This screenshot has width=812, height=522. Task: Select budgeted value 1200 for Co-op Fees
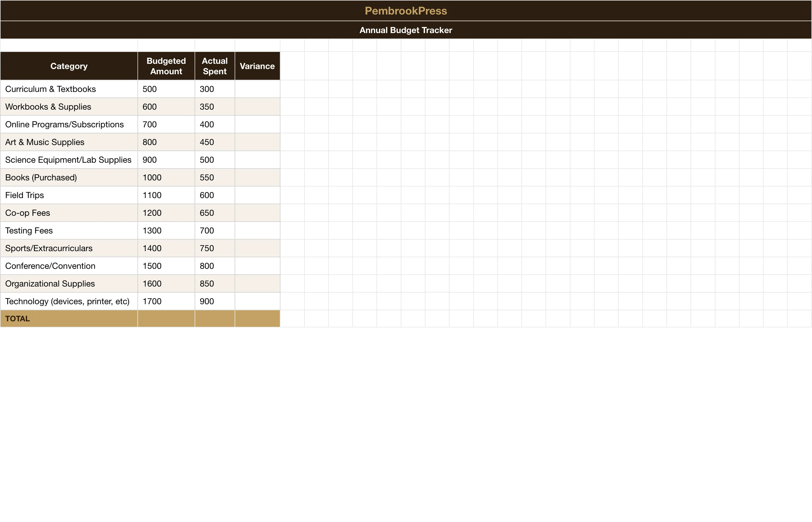coord(166,213)
